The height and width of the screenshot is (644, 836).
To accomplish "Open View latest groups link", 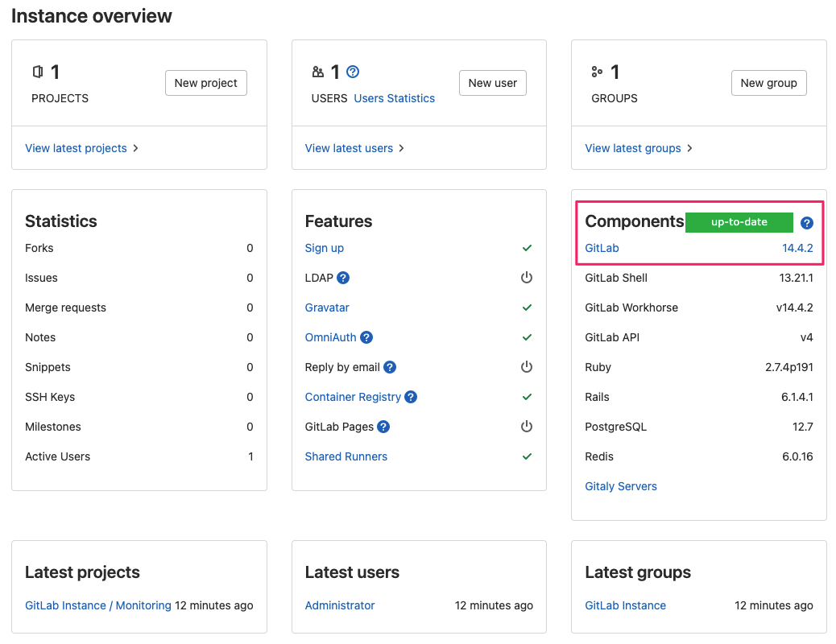I will coord(633,148).
